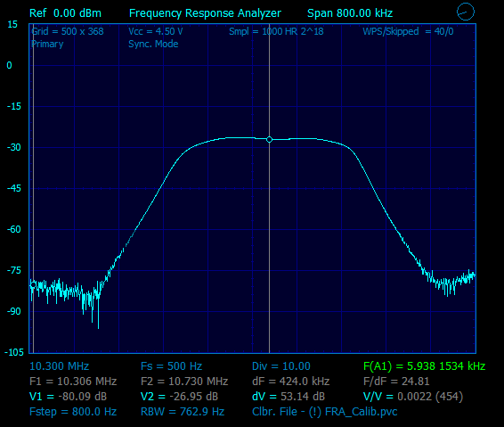The height and width of the screenshot is (427, 504).
Task: Click the F2 = 10.730 MHz readout
Action: pos(184,382)
